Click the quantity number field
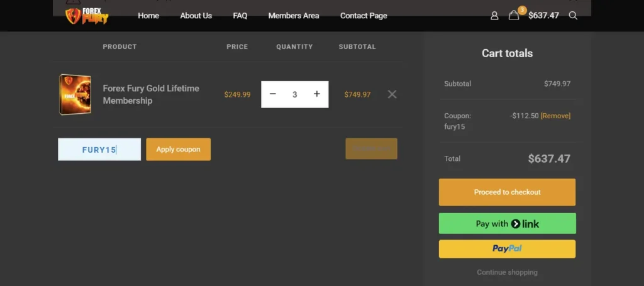The image size is (644, 286). 294,94
